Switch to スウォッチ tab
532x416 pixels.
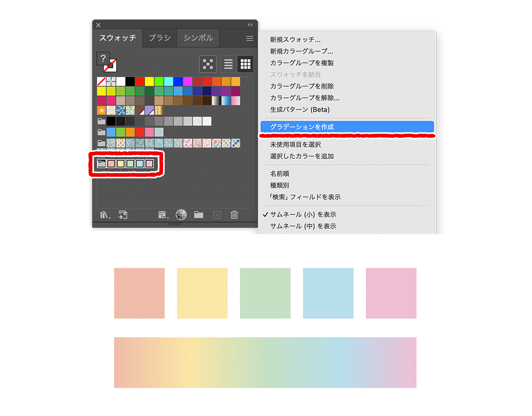(117, 37)
